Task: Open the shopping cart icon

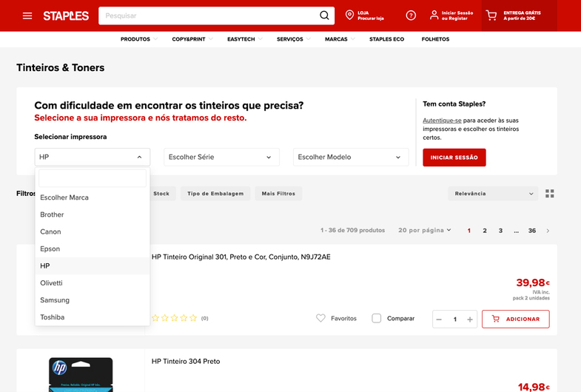Action: click(x=491, y=16)
